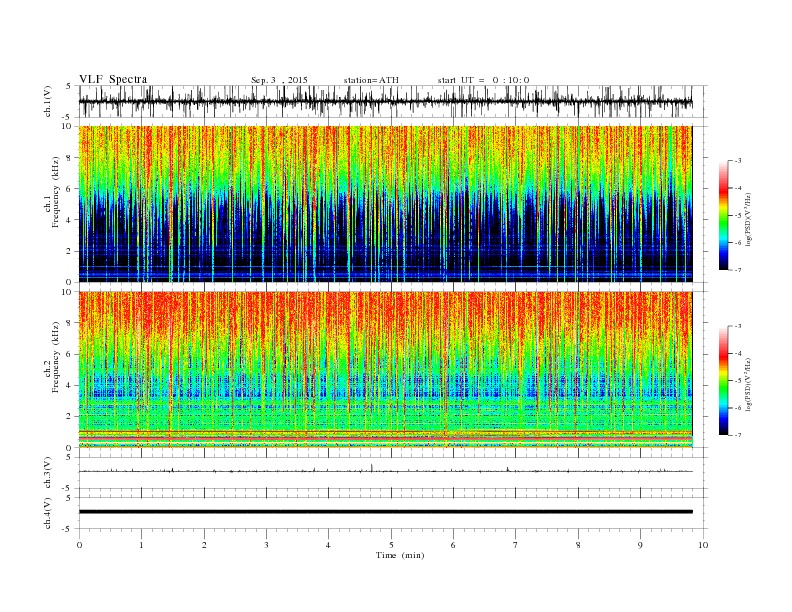Screen dimensions: 792x612
Task: Click the "Time (min)" x-axis label
Action: pyautogui.click(x=400, y=555)
